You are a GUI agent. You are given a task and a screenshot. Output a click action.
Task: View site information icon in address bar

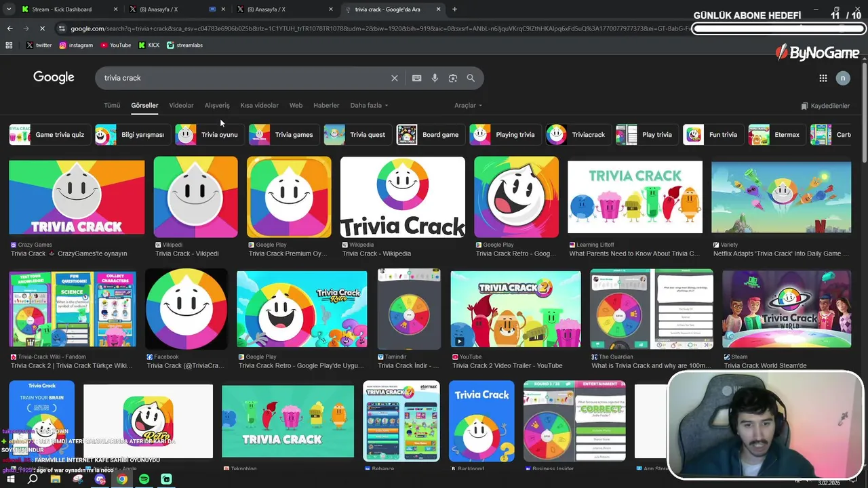coord(62,28)
